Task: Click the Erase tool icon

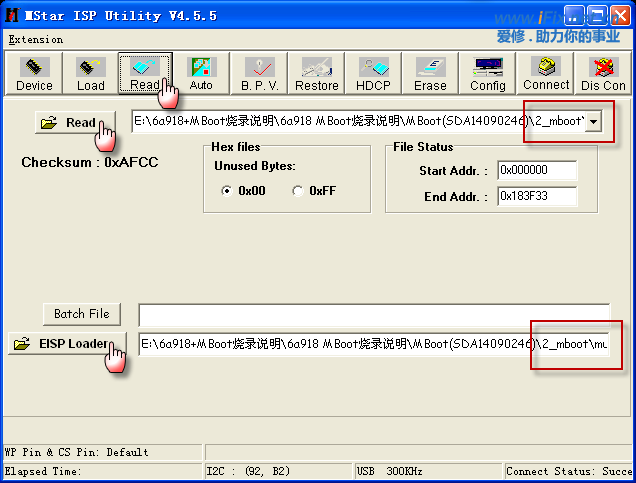Action: pos(430,74)
